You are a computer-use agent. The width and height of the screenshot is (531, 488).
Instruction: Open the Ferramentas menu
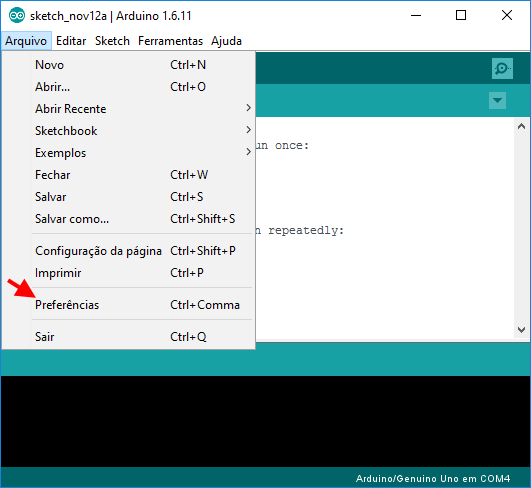pyautogui.click(x=170, y=41)
